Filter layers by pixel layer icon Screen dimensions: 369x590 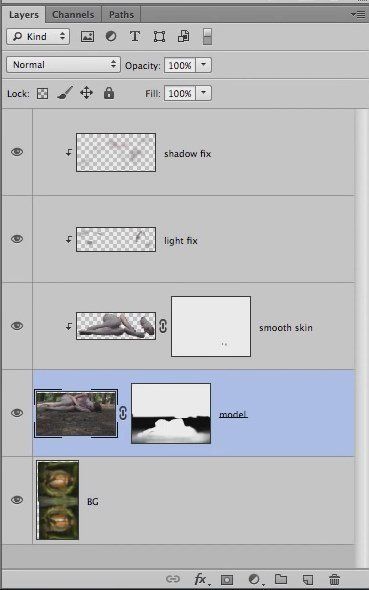[x=87, y=36]
